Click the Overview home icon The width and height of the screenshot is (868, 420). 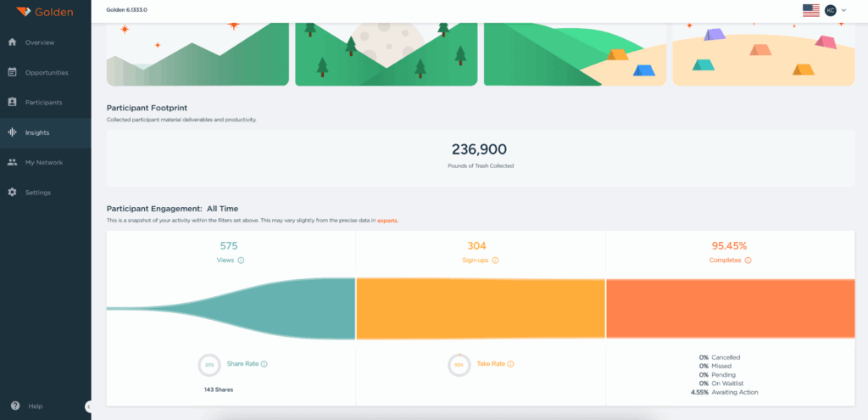(x=12, y=42)
